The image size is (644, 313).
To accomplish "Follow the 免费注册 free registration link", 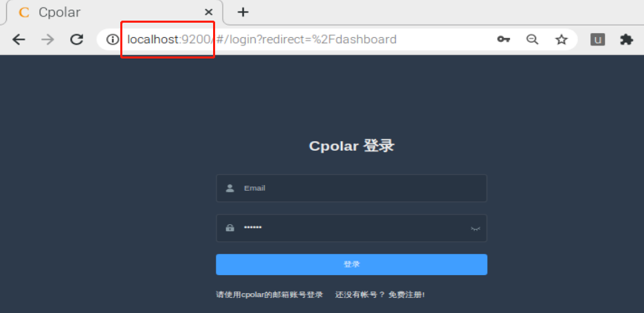I will click(407, 295).
